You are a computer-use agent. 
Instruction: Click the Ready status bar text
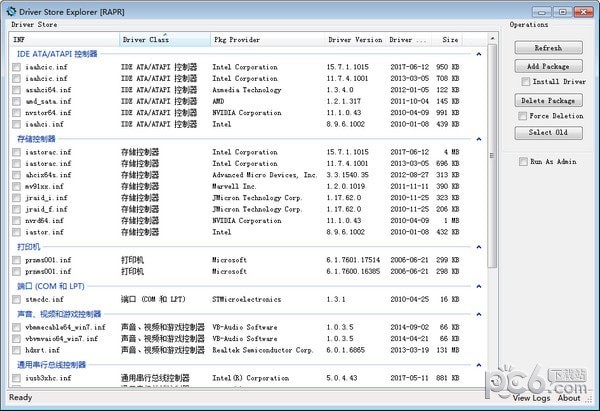pos(21,397)
